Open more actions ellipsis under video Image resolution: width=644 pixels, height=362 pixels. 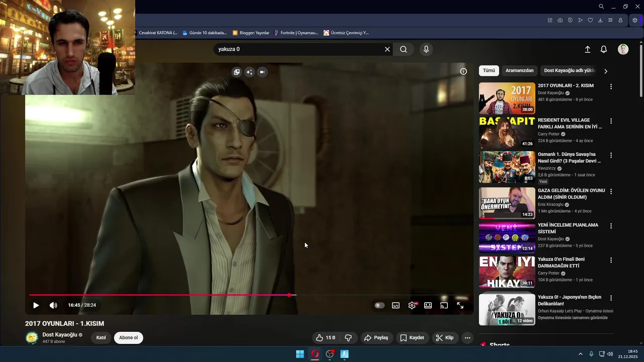tap(467, 338)
